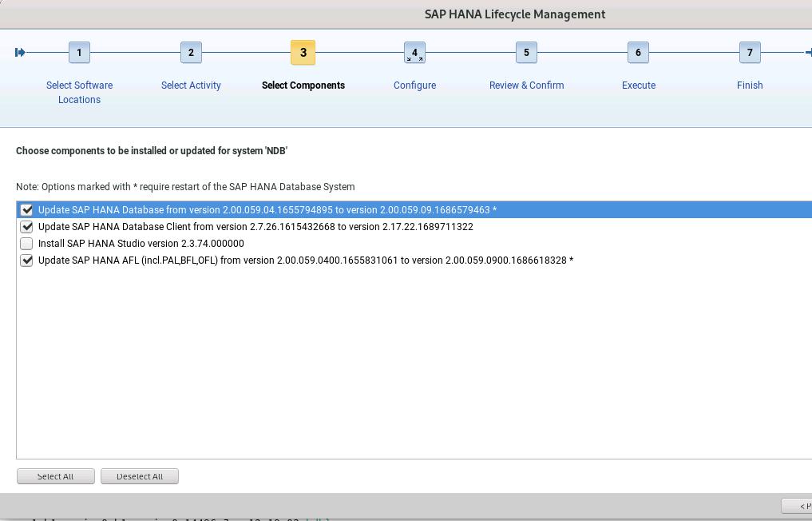Open the Select Software Locations step label
Screen dimensions: 812x521
point(79,92)
